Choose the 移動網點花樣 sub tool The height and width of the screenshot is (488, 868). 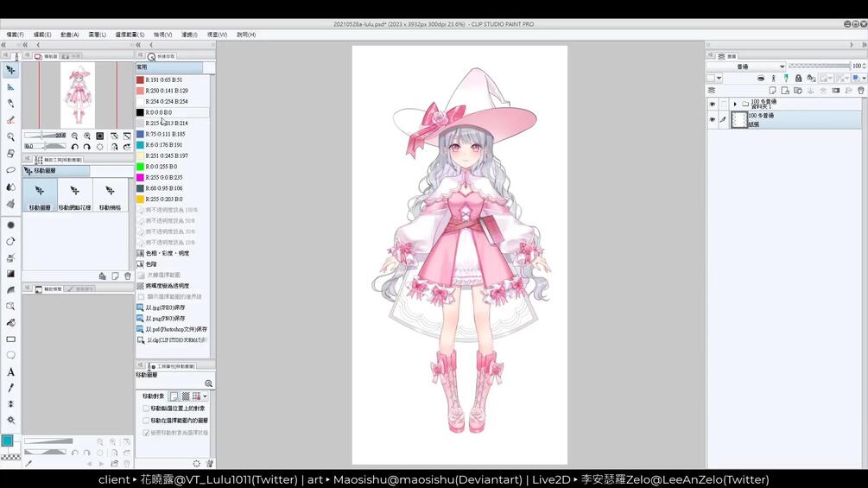pyautogui.click(x=75, y=195)
